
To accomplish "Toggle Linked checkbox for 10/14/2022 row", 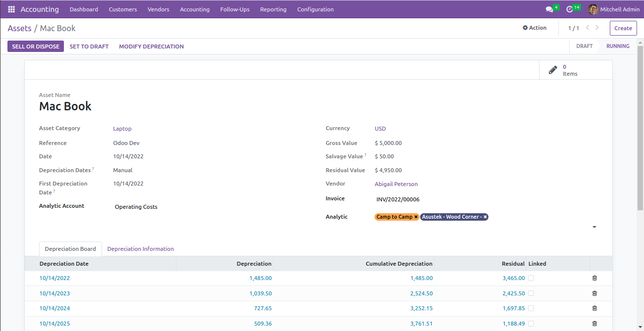I will [x=531, y=278].
